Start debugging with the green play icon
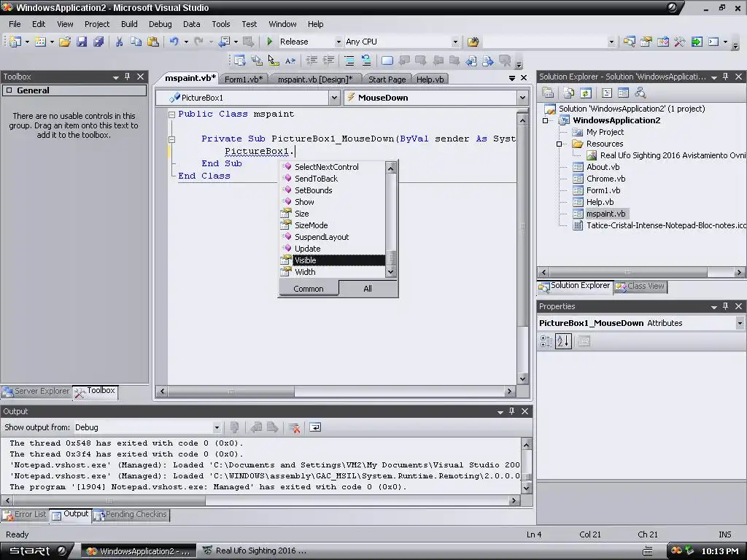747x560 pixels. (x=270, y=42)
